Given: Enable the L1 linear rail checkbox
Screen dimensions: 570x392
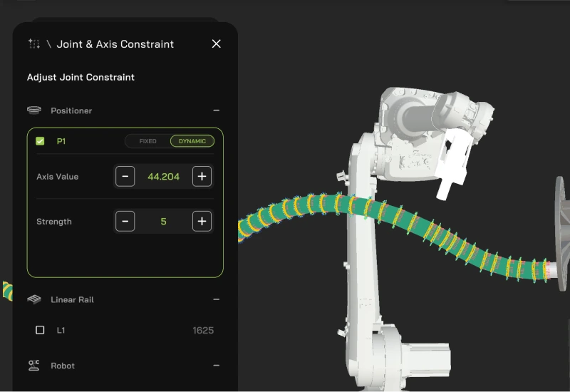Looking at the screenshot, I should coord(40,331).
